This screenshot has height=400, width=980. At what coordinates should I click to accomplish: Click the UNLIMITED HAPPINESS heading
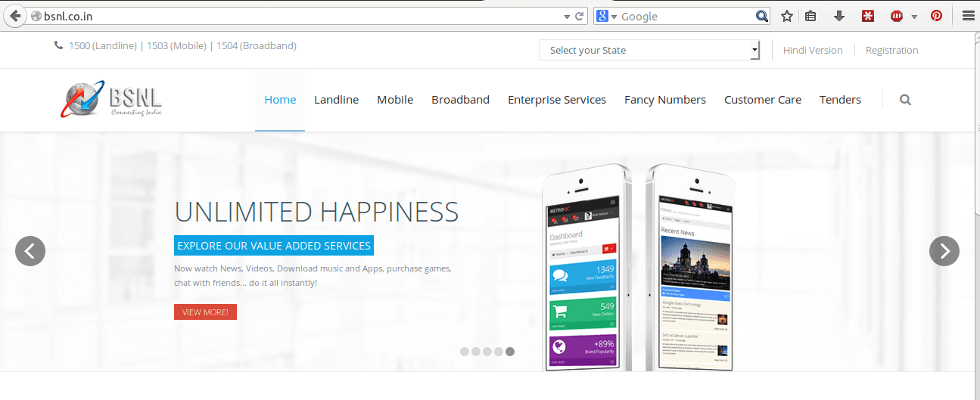tap(316, 212)
